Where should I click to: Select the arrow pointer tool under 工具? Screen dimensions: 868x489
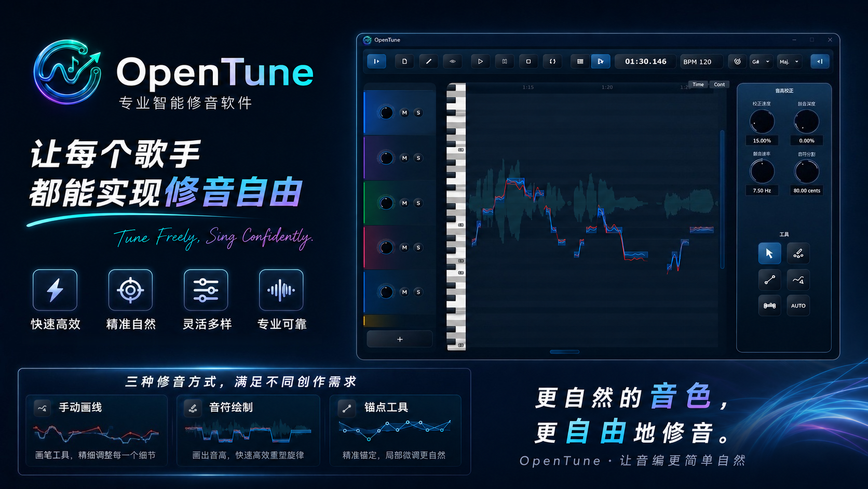coord(769,254)
